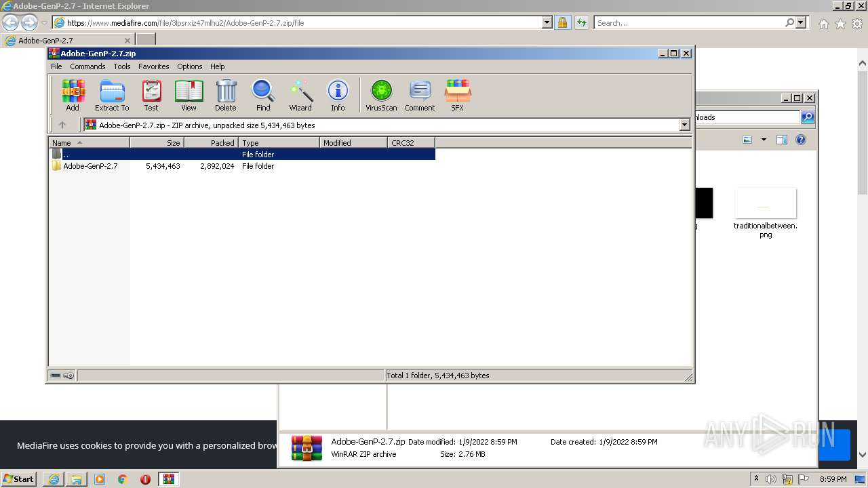
Task: Open the Explorer folder taskbar icon
Action: click(x=77, y=479)
